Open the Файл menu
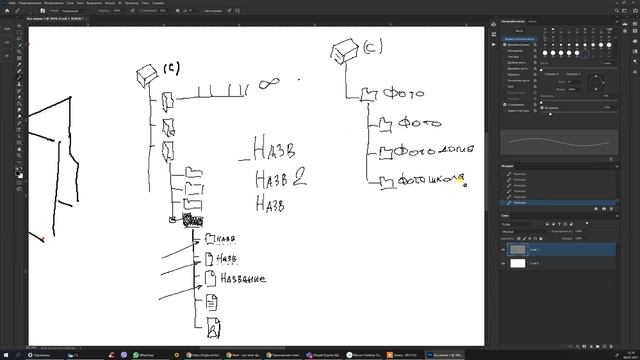 pos(12,3)
